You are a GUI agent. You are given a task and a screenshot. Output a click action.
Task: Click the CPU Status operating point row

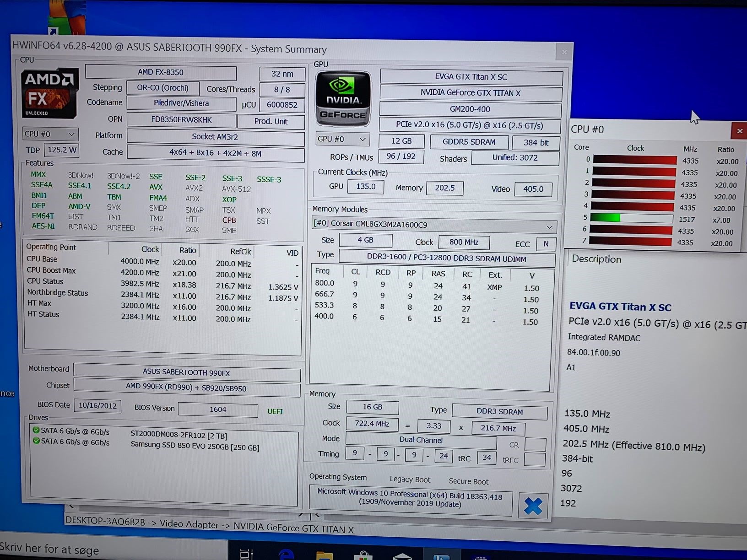click(162, 284)
